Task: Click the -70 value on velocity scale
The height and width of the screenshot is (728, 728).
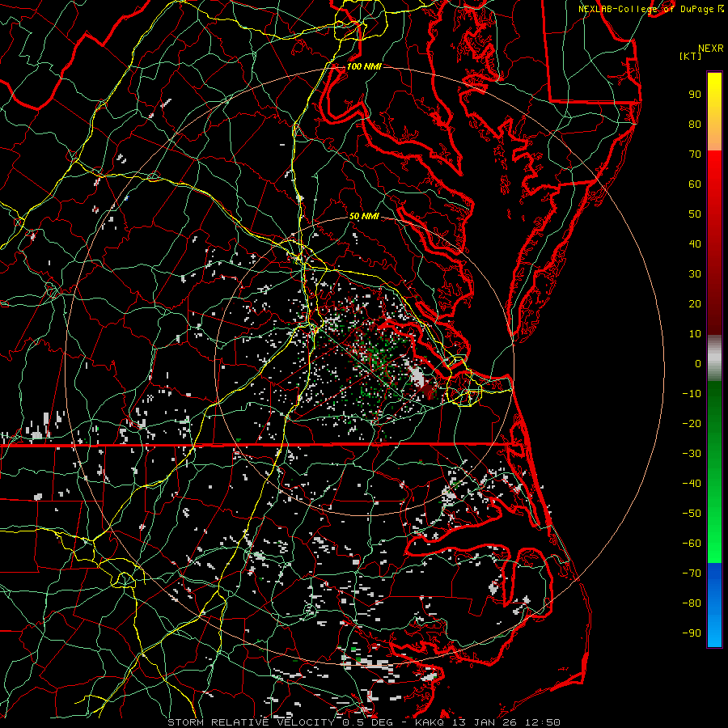Action: [x=692, y=574]
